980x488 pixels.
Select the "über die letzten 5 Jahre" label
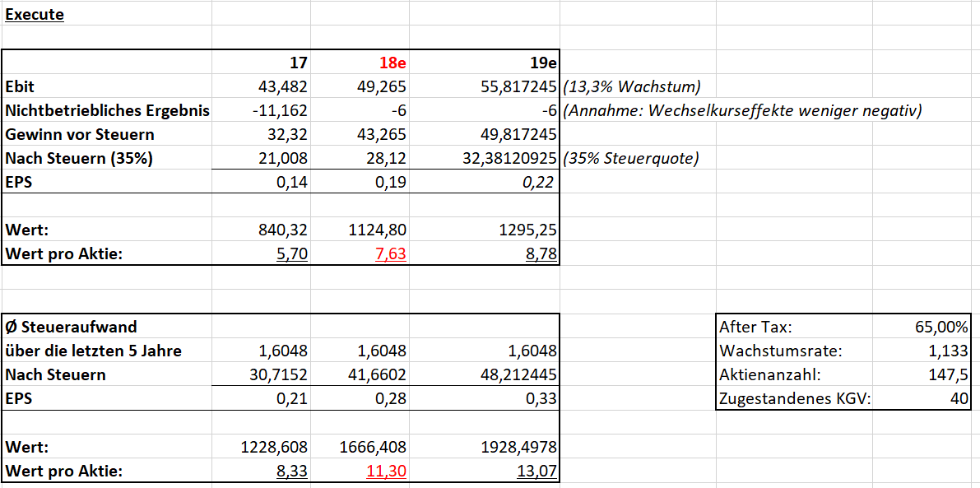tap(93, 351)
